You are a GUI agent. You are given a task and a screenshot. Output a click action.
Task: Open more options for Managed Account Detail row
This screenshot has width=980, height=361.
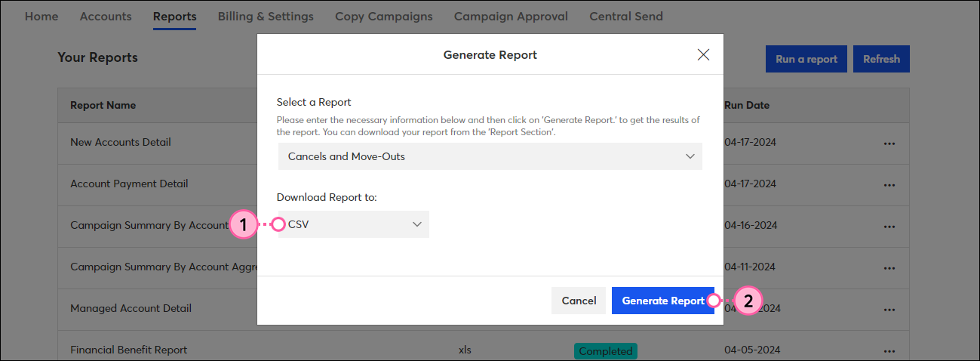(889, 309)
